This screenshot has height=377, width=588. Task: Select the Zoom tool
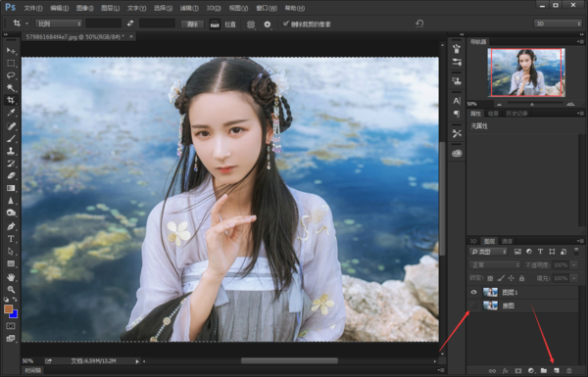pos(11,289)
